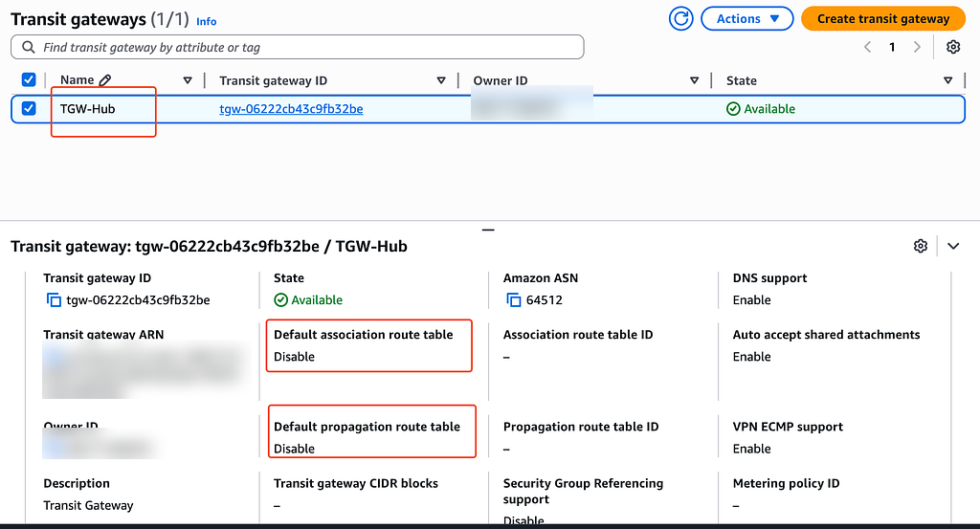Uncheck the TGW-Hub row checkbox
The width and height of the screenshot is (980, 529).
(29, 109)
